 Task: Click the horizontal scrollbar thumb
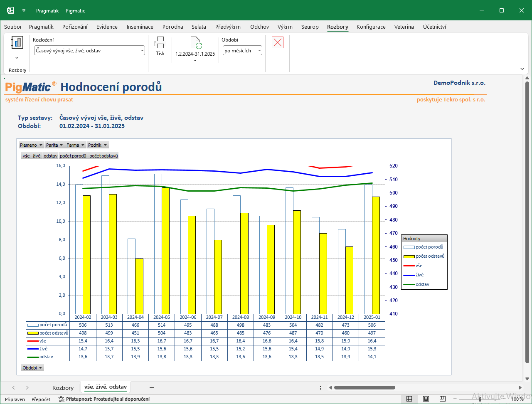click(x=365, y=388)
